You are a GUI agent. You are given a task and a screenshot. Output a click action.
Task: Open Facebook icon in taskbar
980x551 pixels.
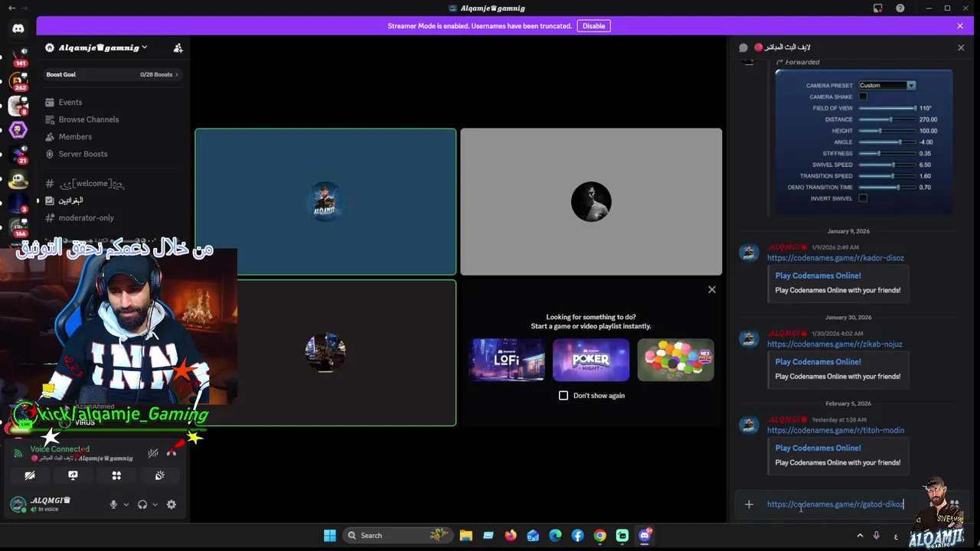pos(578,536)
